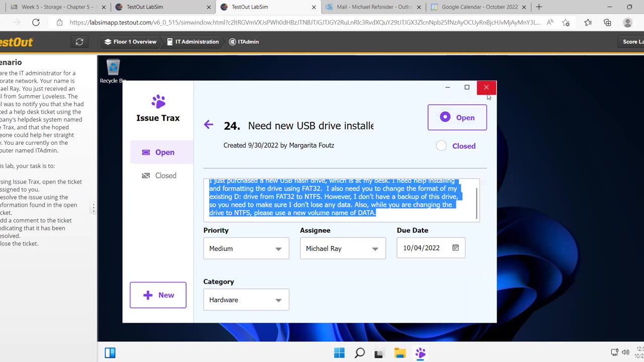The height and width of the screenshot is (362, 644).
Task: Click ITAdmin breadcrumb
Action: click(x=244, y=42)
